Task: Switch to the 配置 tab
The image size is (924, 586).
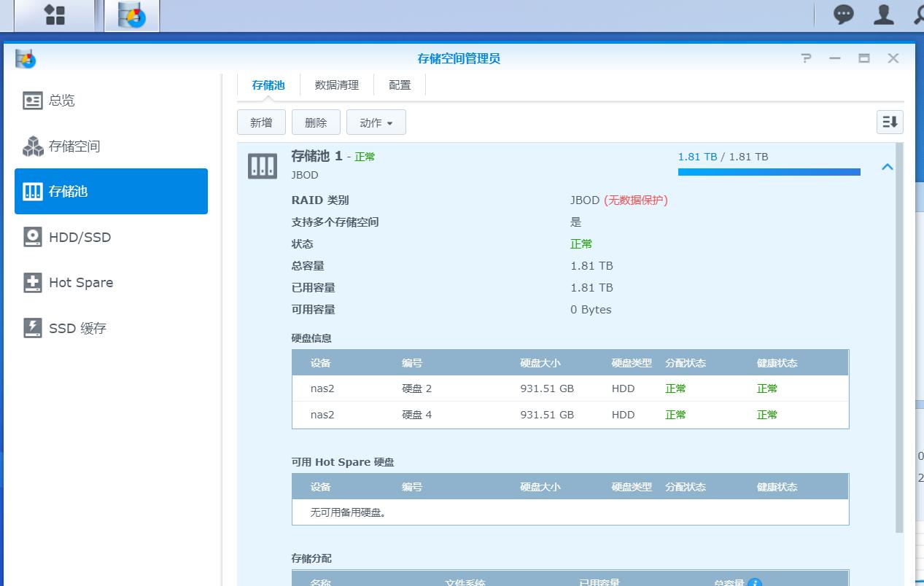Action: (x=399, y=85)
